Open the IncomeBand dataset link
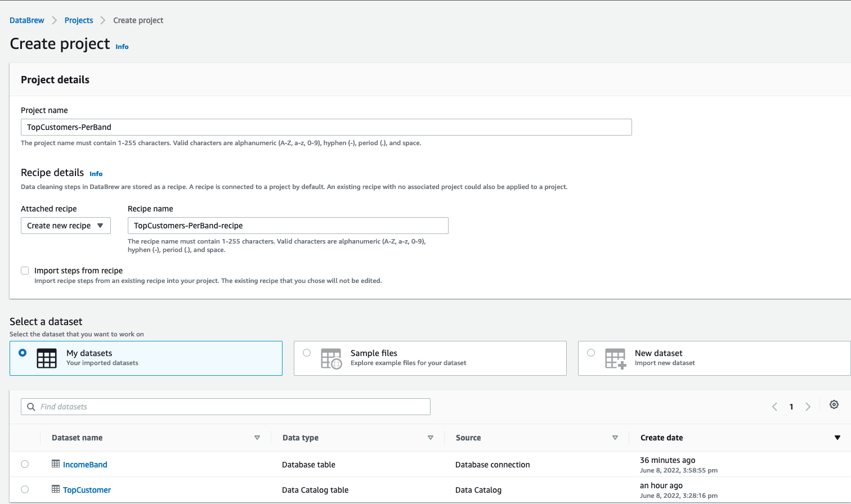The width and height of the screenshot is (851, 504). click(85, 465)
